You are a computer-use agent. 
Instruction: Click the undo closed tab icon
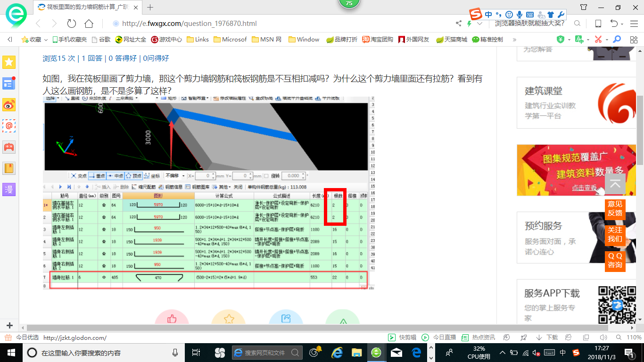tap(614, 24)
